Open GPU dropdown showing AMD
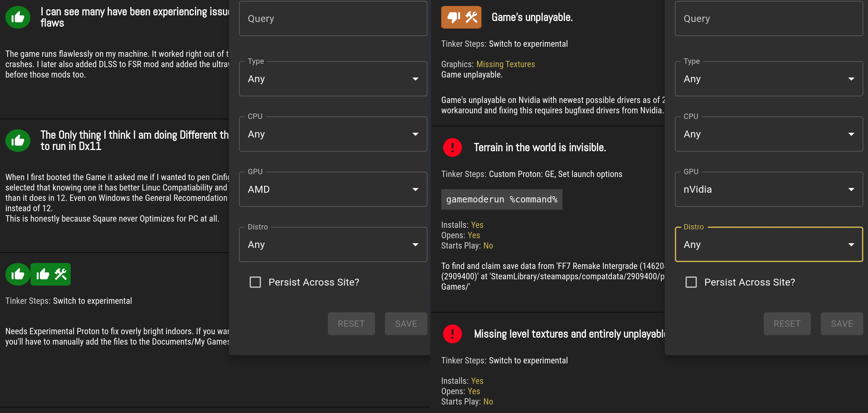This screenshot has height=413, width=868. 333,189
